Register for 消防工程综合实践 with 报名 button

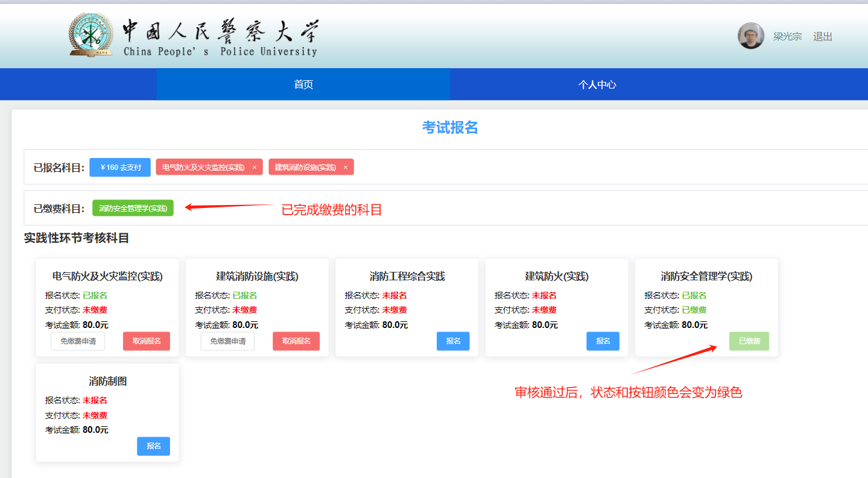point(453,341)
